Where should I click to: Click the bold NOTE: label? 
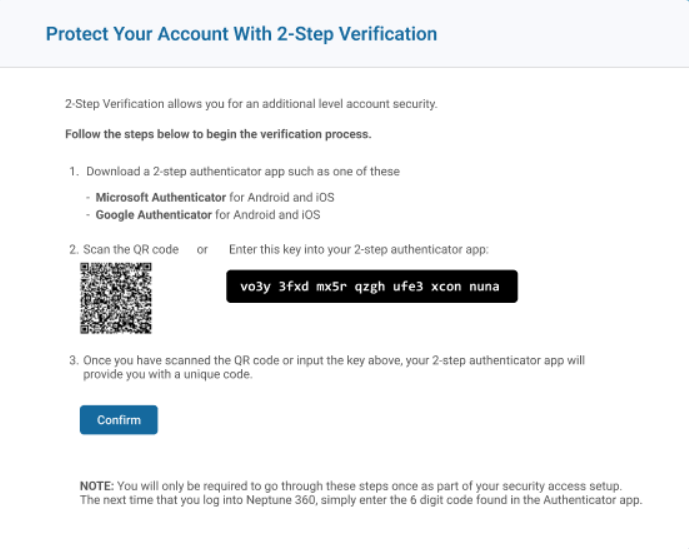coord(97,486)
